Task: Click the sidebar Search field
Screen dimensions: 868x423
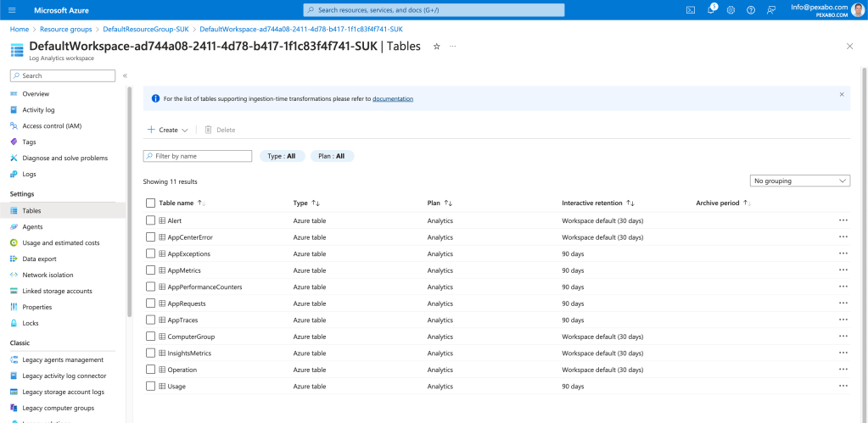Action: pos(63,75)
